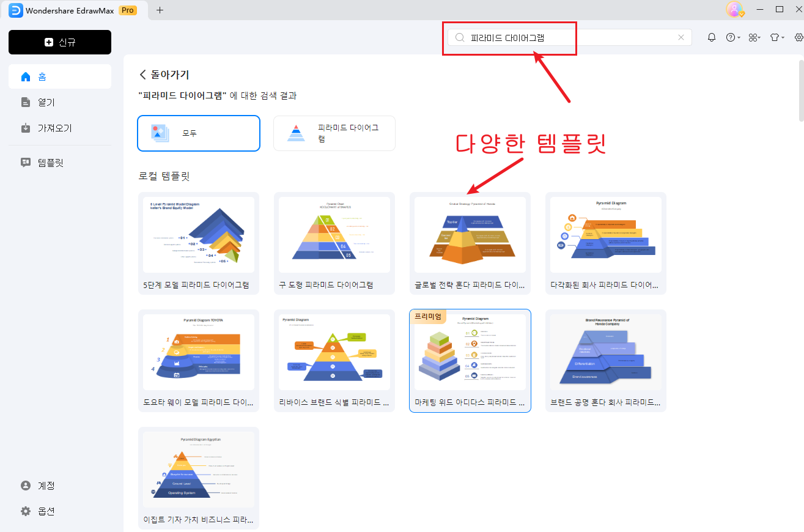Click the 신규 new document button
Screen dimensions: 804x532
pyautogui.click(x=60, y=42)
